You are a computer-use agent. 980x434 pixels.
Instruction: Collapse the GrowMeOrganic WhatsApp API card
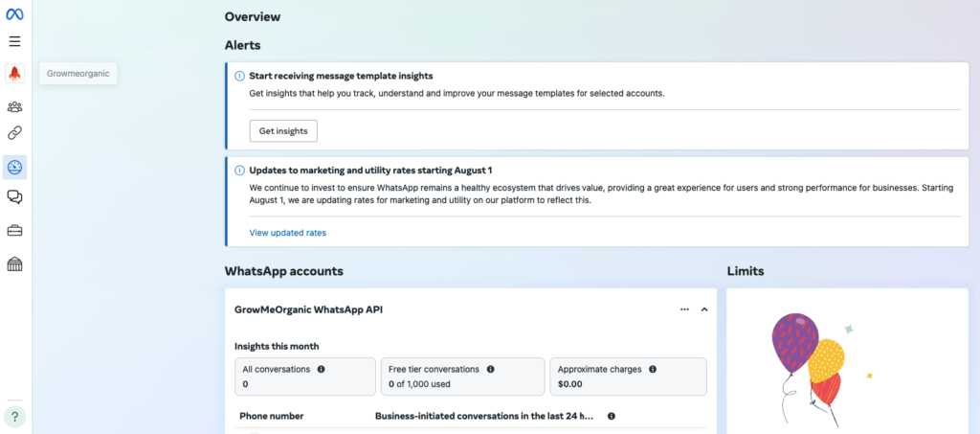tap(704, 309)
